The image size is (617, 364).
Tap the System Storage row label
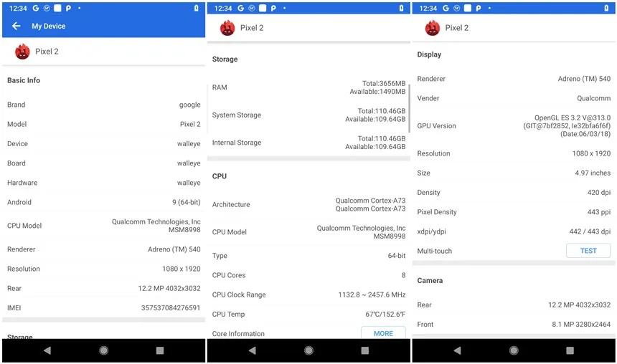click(237, 115)
